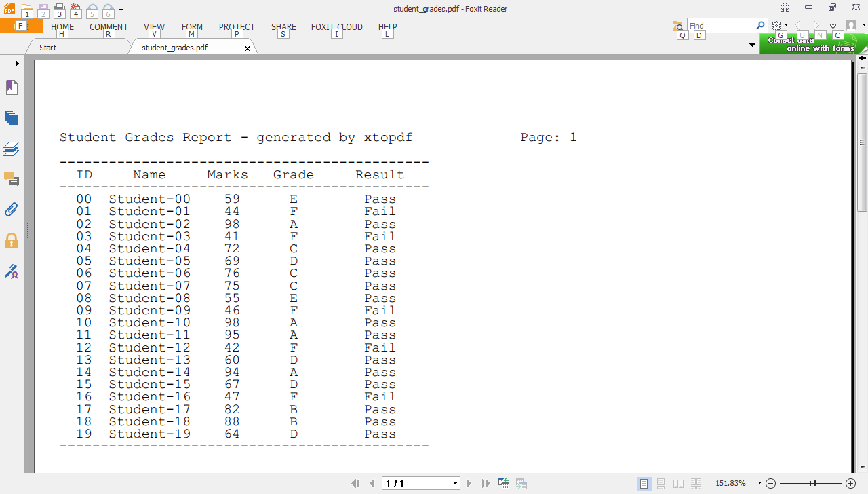Open the PROTECT ribbon tab
The width and height of the screenshot is (868, 494).
236,27
